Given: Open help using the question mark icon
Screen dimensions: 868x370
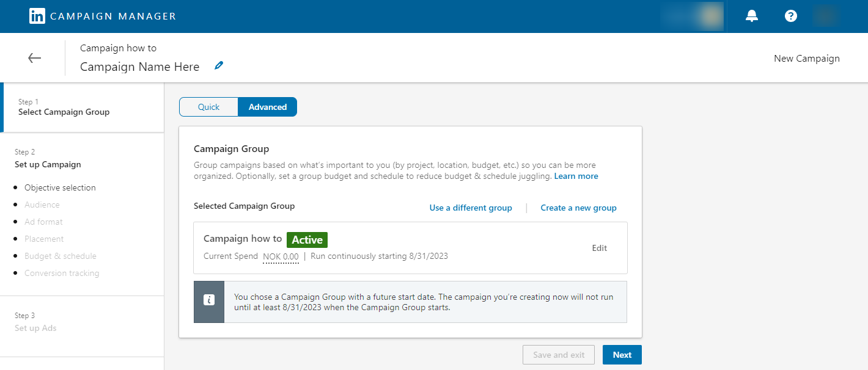Looking at the screenshot, I should [x=790, y=16].
